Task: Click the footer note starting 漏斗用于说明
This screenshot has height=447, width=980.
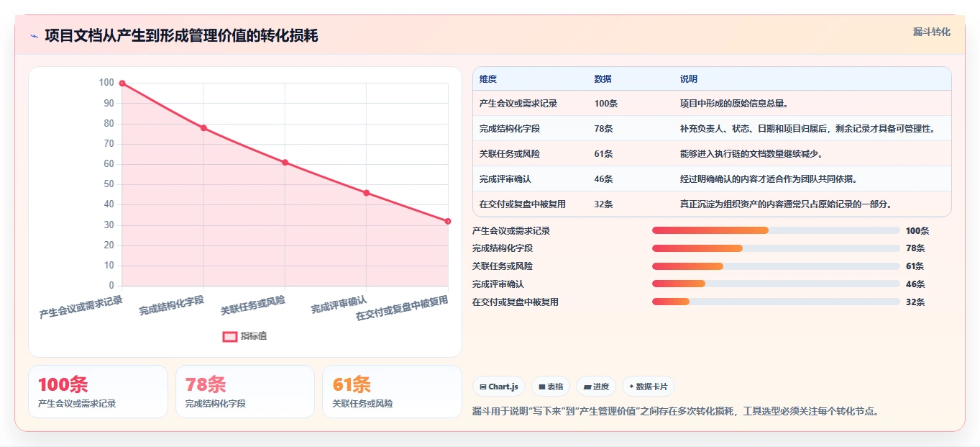Action: tap(676, 412)
